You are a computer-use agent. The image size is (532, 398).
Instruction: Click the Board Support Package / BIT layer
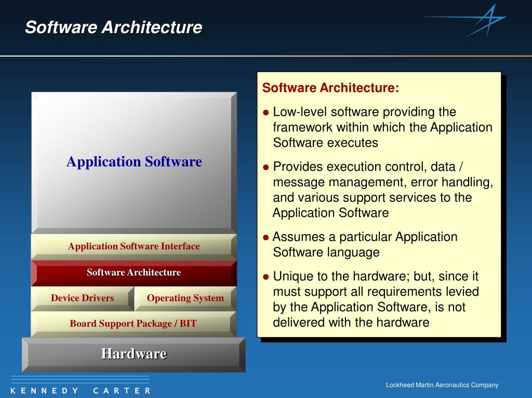click(x=134, y=324)
